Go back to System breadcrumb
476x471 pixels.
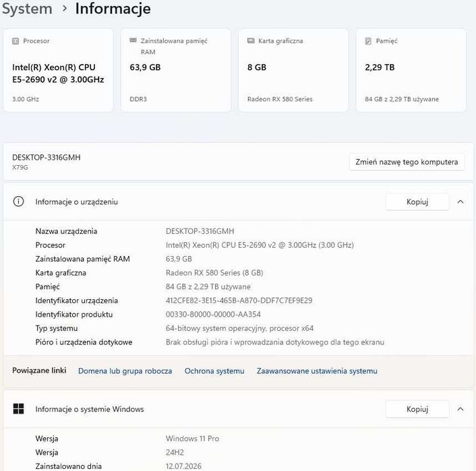[27, 9]
